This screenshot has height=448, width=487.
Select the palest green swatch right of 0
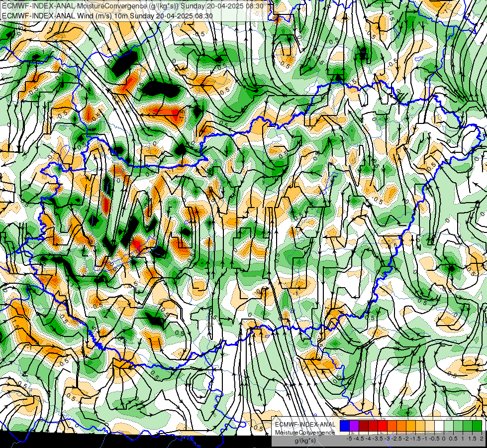coord(449,426)
